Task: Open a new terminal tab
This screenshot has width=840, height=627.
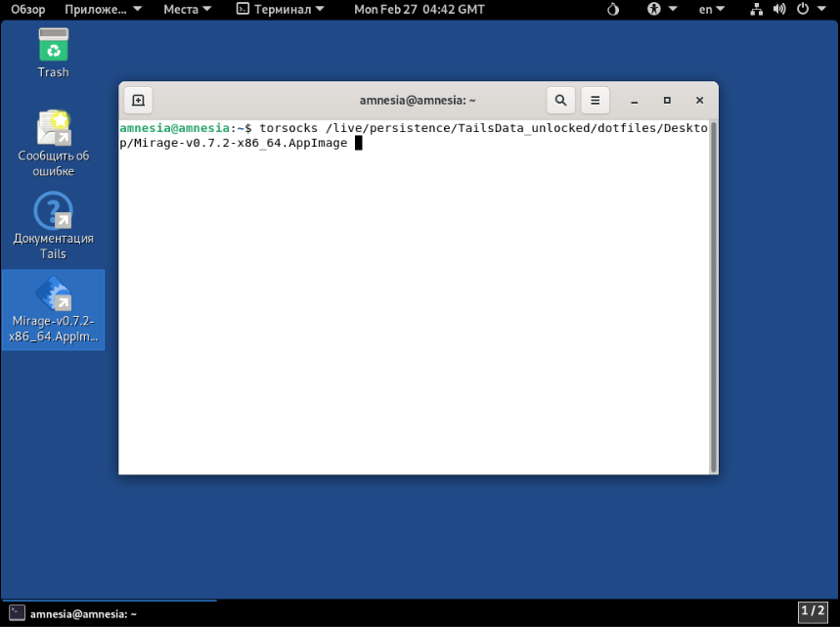Action: tap(138, 100)
